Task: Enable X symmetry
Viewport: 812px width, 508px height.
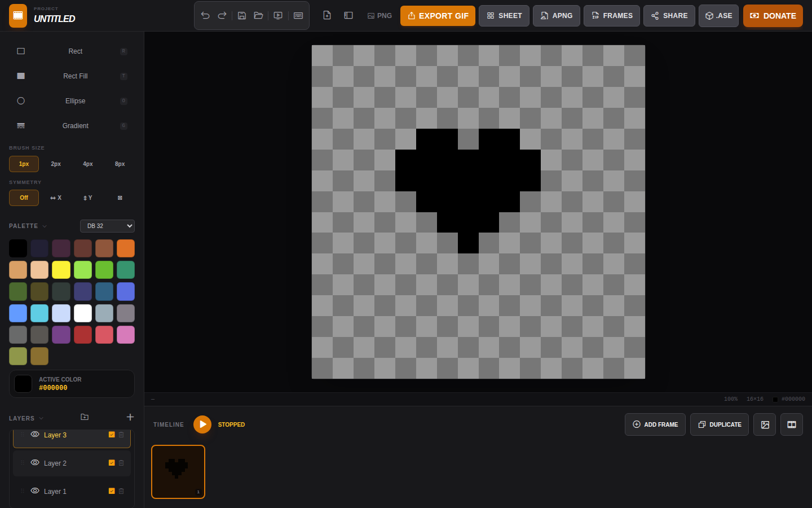Action: (56, 198)
